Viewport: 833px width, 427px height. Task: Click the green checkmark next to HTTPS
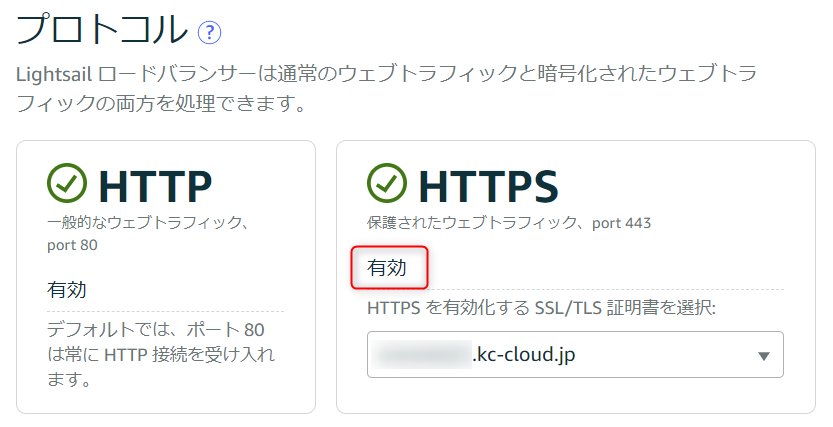point(387,183)
